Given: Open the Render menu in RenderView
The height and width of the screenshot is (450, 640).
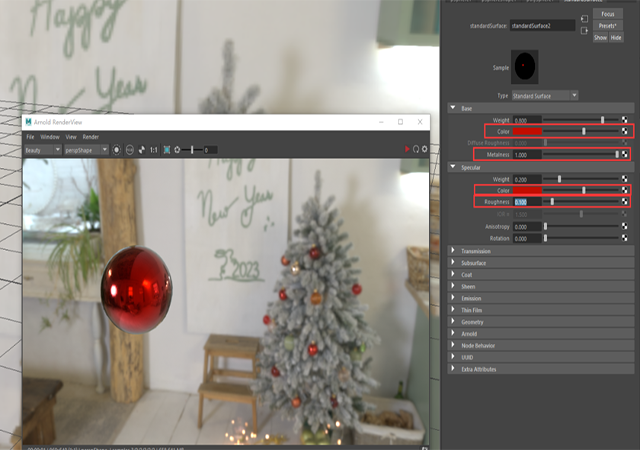Looking at the screenshot, I should 91,137.
